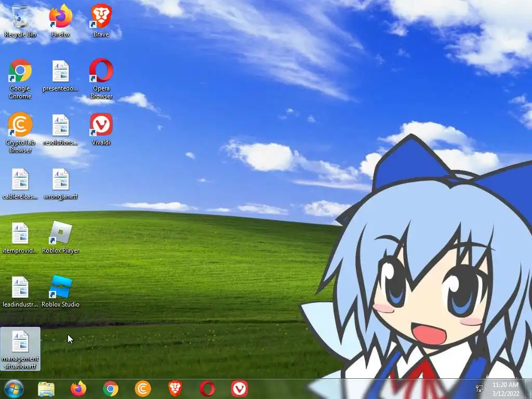Launch Firefox from the taskbar
Viewport: 532px width, 399px height.
78,389
